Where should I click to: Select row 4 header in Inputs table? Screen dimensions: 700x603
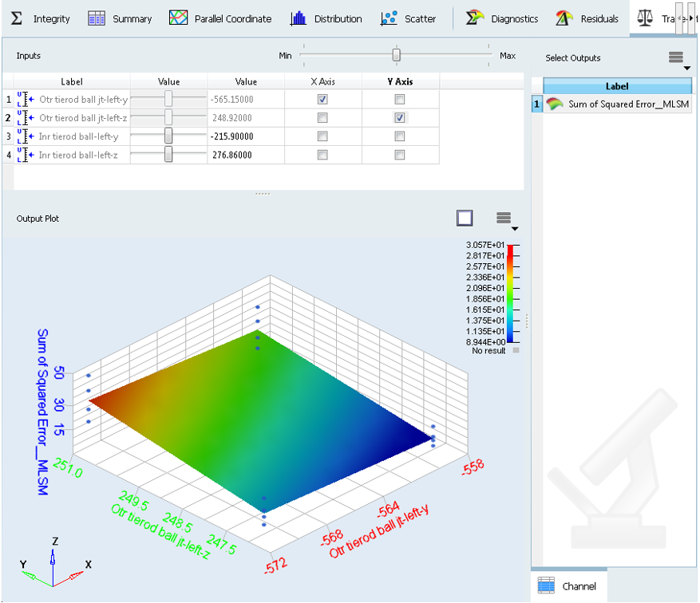[x=8, y=155]
